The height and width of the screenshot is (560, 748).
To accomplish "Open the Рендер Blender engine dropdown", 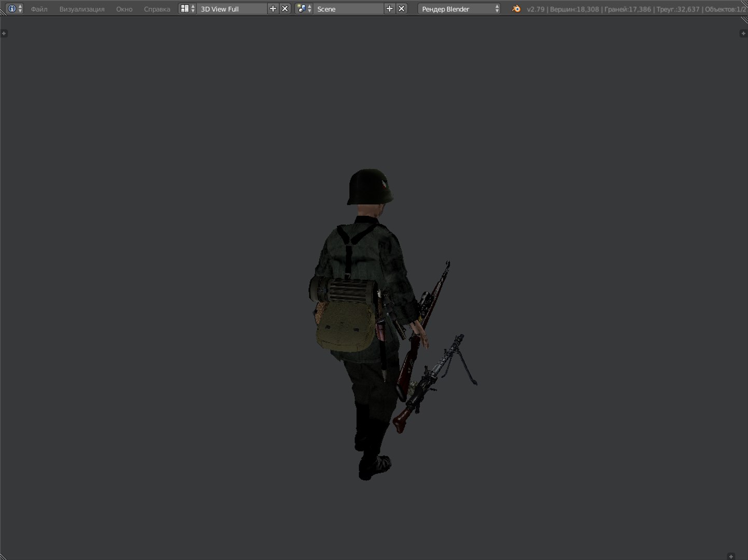I will [459, 9].
